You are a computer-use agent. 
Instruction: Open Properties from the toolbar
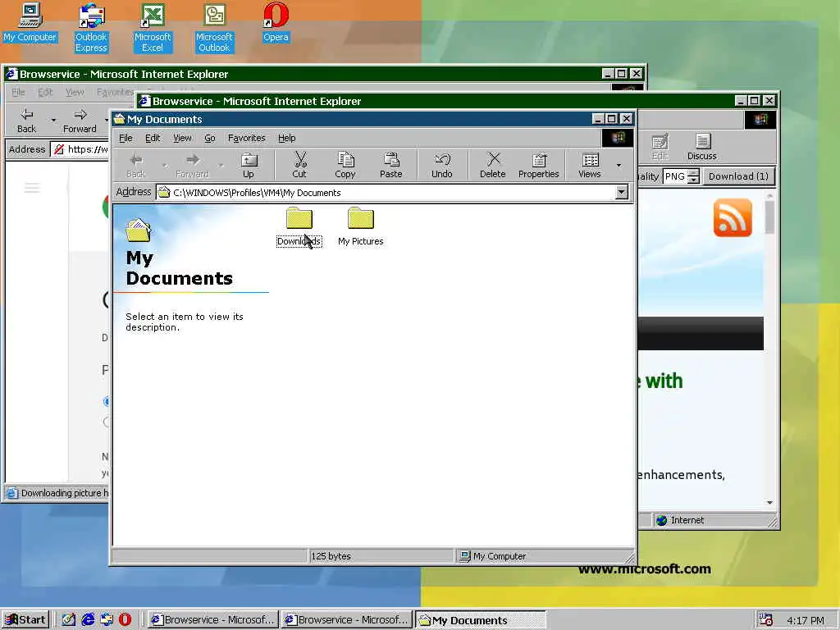coord(538,165)
